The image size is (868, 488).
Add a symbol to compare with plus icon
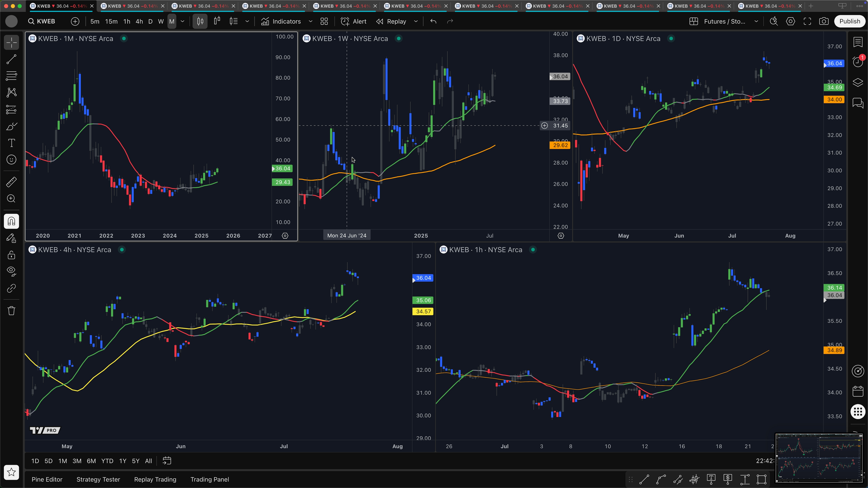[x=75, y=21]
